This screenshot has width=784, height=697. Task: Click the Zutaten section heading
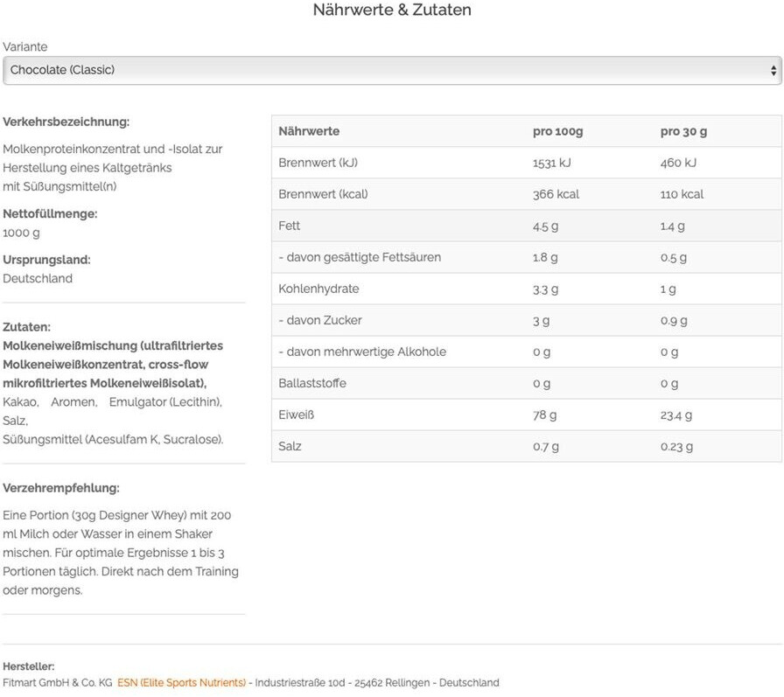[x=26, y=327]
